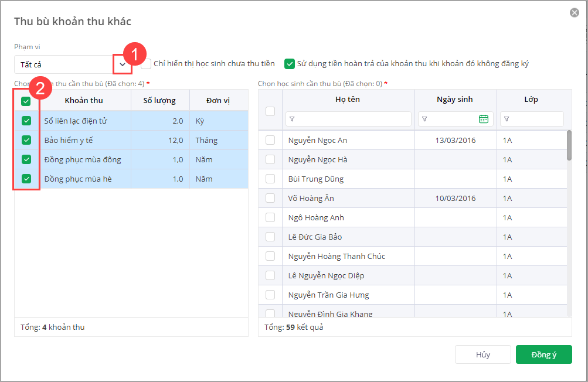Select student Nguyễn Hoàng Thanh Chúc checkbox

click(270, 256)
